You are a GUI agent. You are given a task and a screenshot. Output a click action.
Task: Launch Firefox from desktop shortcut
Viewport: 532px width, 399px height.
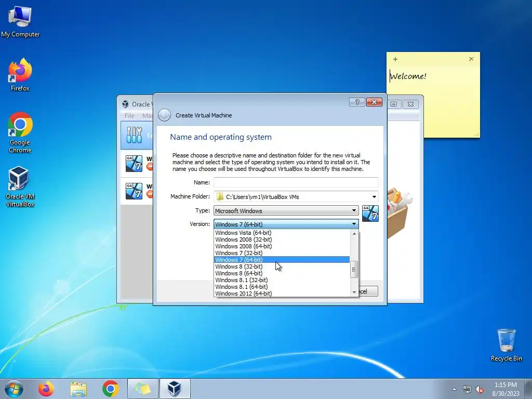[x=20, y=75]
